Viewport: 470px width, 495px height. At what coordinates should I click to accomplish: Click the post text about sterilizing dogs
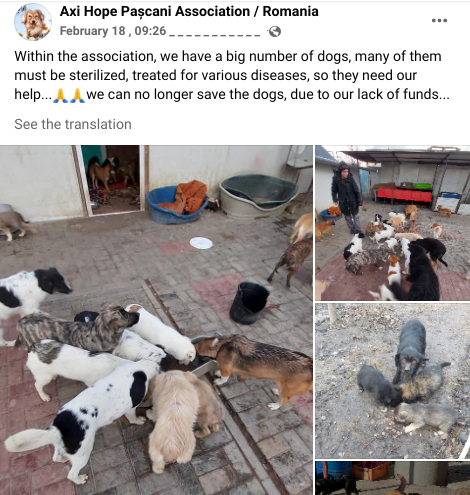point(232,75)
